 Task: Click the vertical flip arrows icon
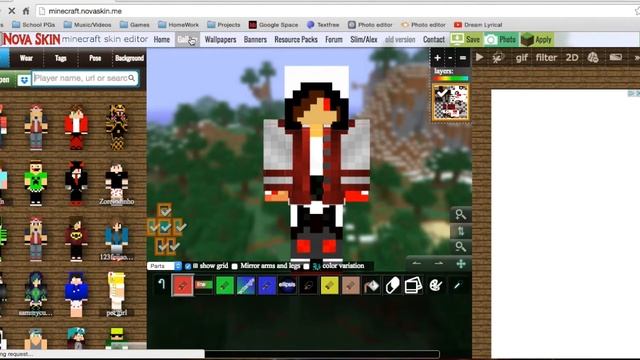pos(460,231)
